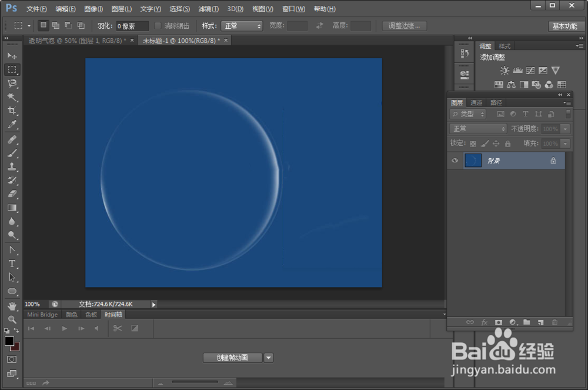Select the Lasso tool
Viewport: 588px width, 390px height.
pos(12,84)
